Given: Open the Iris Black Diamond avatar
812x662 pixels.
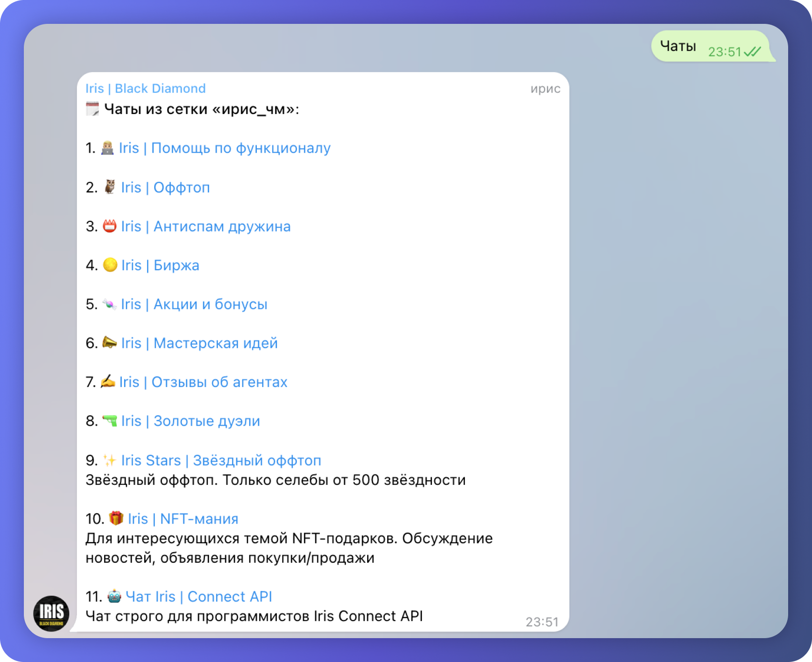Looking at the screenshot, I should [51, 613].
